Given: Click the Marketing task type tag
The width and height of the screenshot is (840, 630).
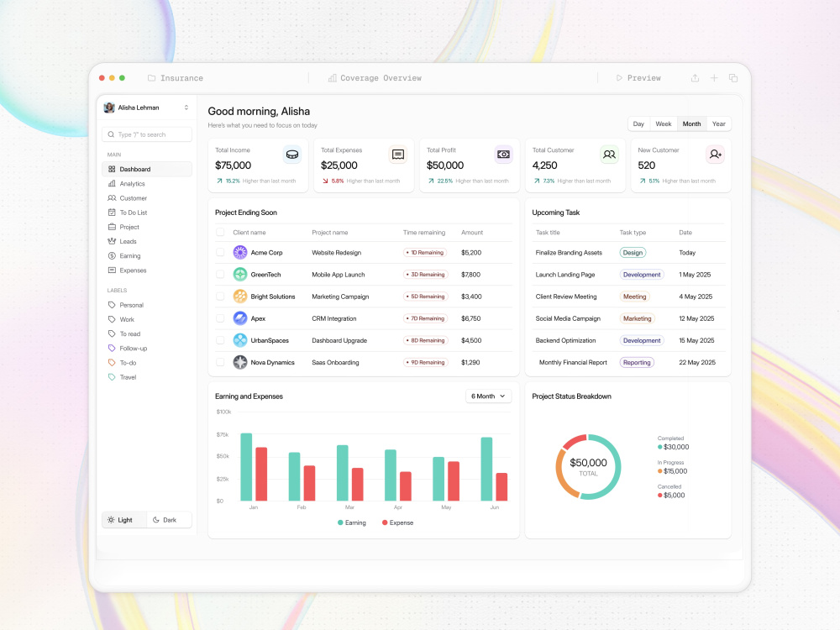Looking at the screenshot, I should tap(637, 318).
